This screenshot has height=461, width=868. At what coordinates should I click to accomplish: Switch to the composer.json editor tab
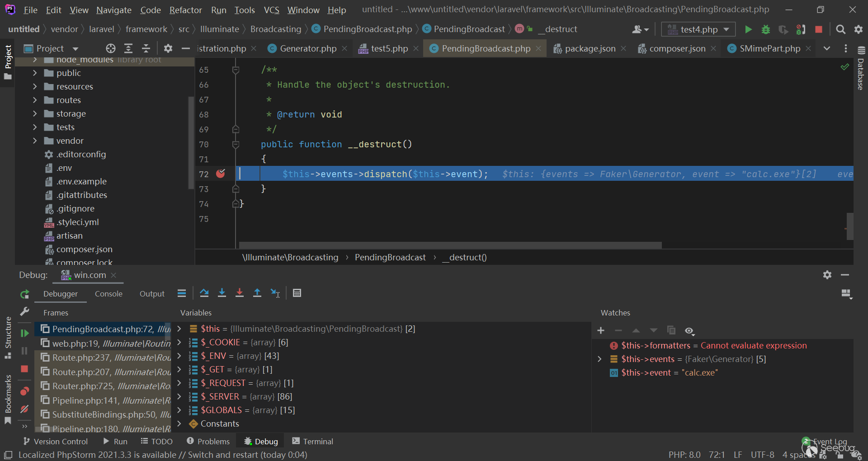coord(677,48)
